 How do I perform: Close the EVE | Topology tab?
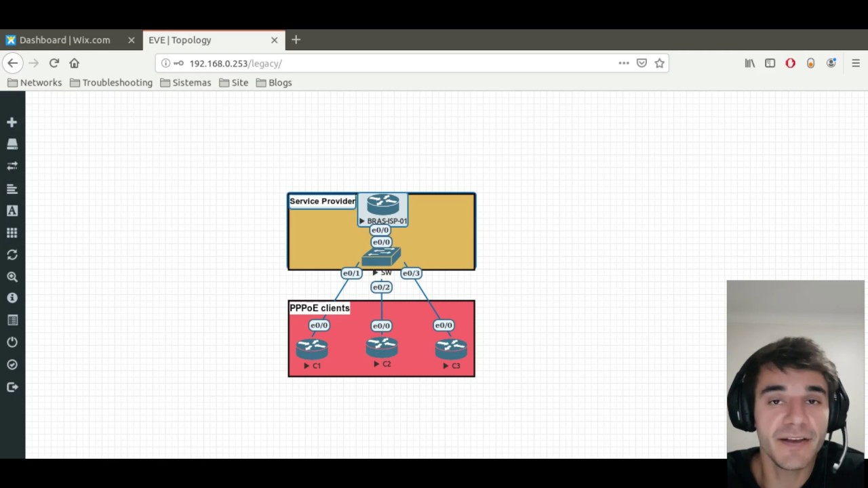click(x=275, y=40)
